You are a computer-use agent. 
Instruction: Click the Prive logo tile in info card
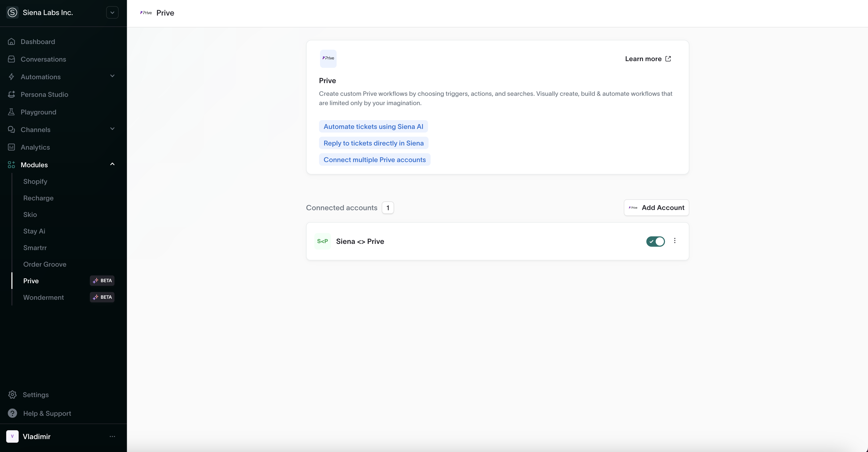328,59
